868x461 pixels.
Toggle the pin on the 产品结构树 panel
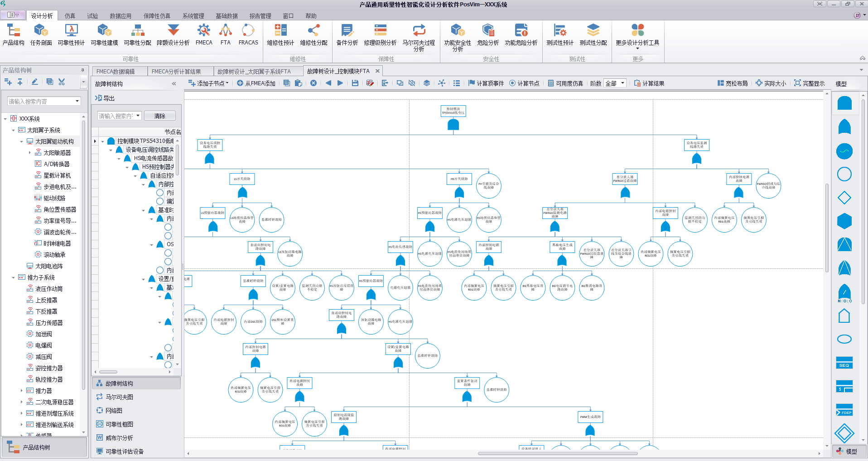82,70
